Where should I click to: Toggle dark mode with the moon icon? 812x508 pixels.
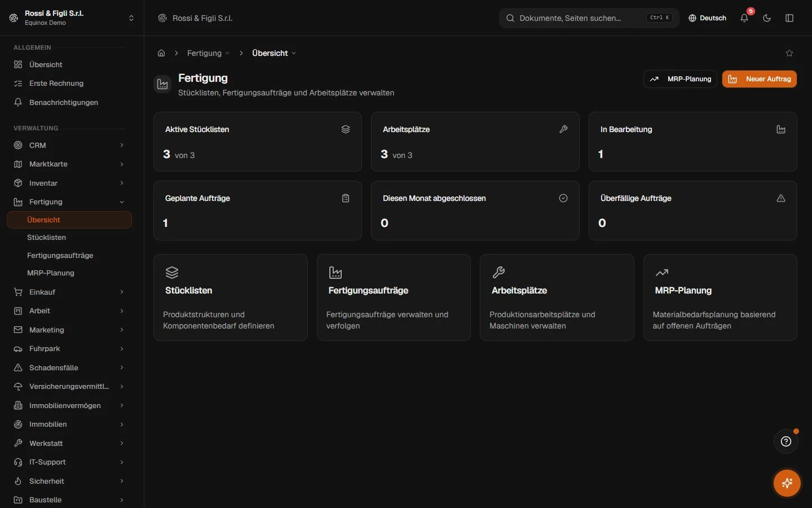click(x=767, y=18)
